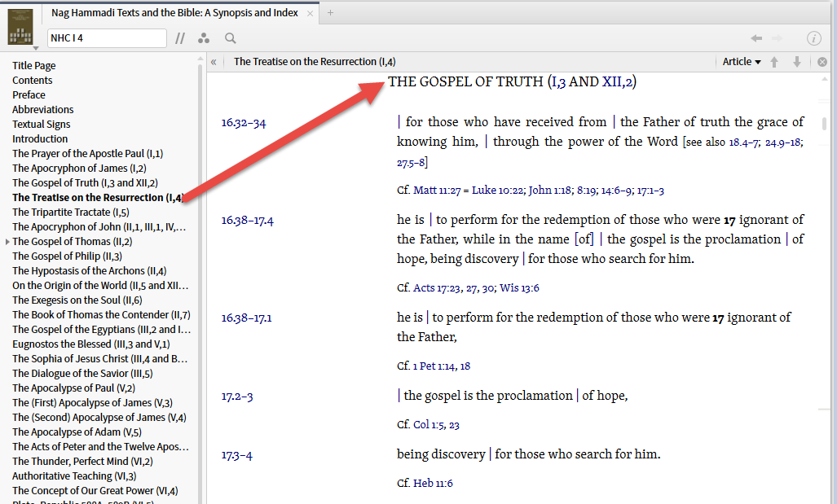Expand The Gospel of Thomas tree item
This screenshot has height=504, width=837.
tap(7, 242)
